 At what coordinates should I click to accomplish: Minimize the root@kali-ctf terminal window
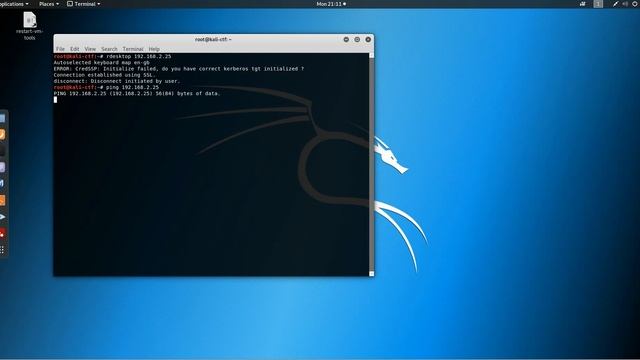click(x=346, y=40)
